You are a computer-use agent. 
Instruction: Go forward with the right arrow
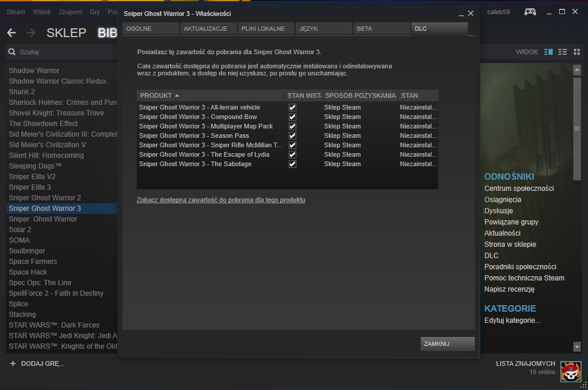click(x=31, y=33)
